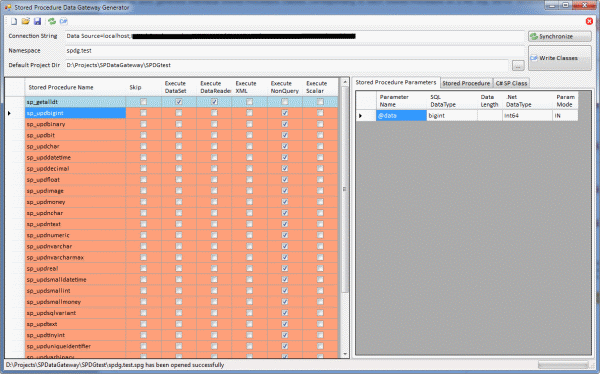Image resolution: width=600 pixels, height=374 pixels.
Task: Click the New file toolbar icon
Action: click(14, 21)
